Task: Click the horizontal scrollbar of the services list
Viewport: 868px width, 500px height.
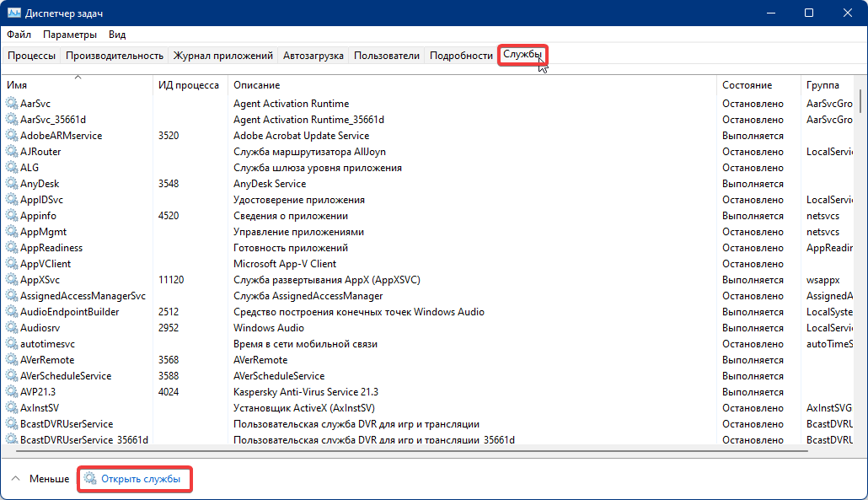Action: point(412,451)
